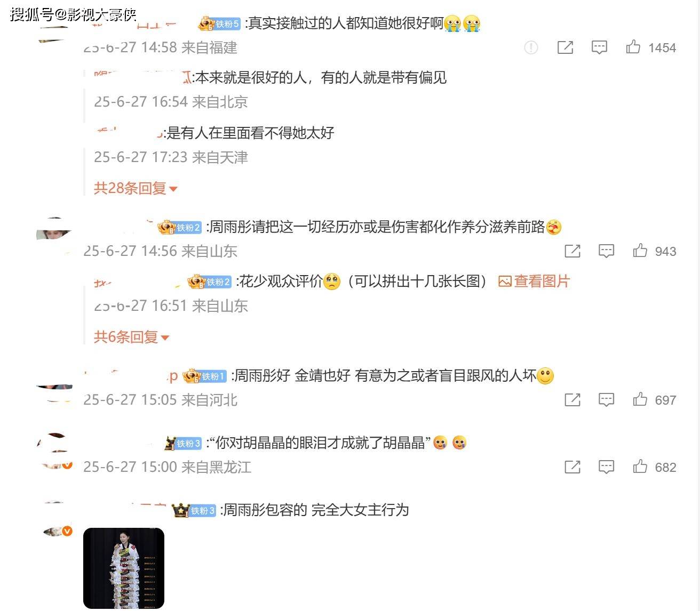Open the 查看图片 link
Screen dimensions: 700x611
click(x=534, y=281)
